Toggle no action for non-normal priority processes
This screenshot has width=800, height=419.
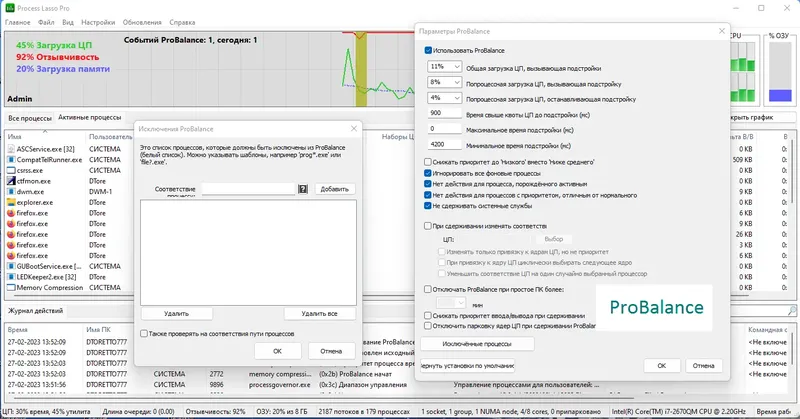coord(428,195)
